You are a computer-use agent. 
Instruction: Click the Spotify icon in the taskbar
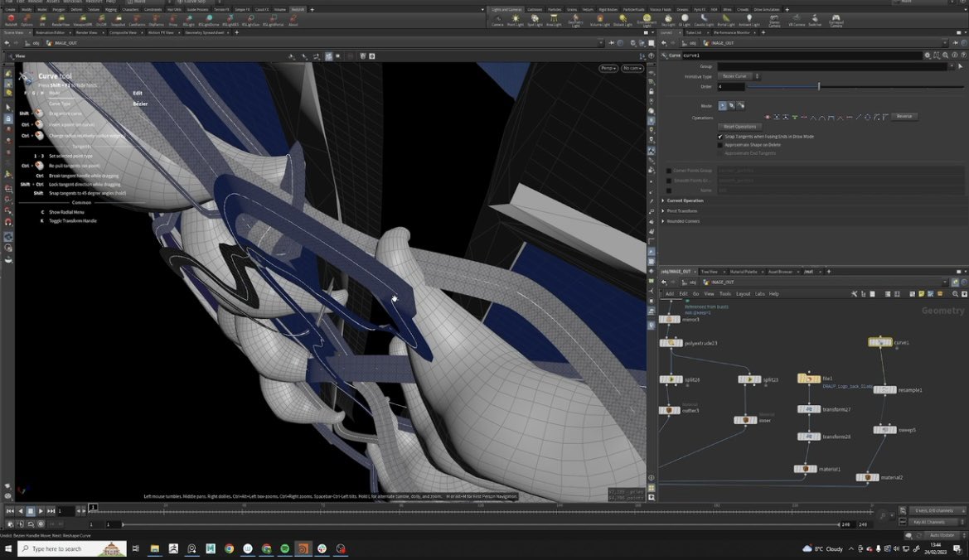(x=284, y=548)
